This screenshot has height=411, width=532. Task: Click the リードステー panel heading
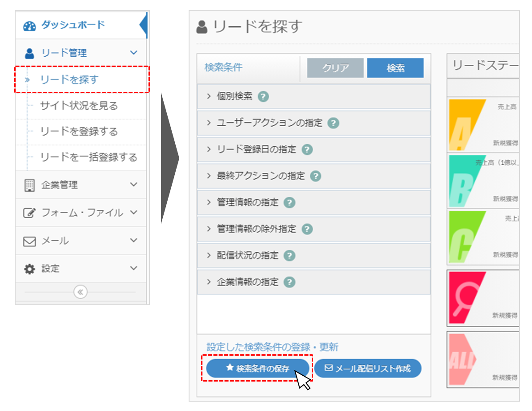pos(486,65)
